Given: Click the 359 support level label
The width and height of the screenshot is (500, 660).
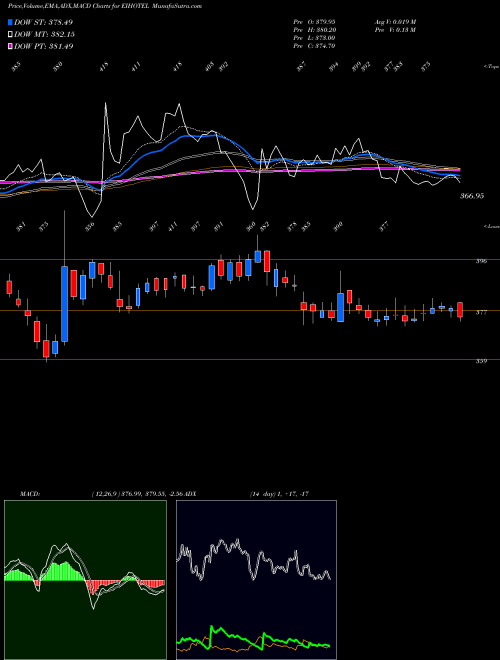Looking at the screenshot, I should [481, 361].
